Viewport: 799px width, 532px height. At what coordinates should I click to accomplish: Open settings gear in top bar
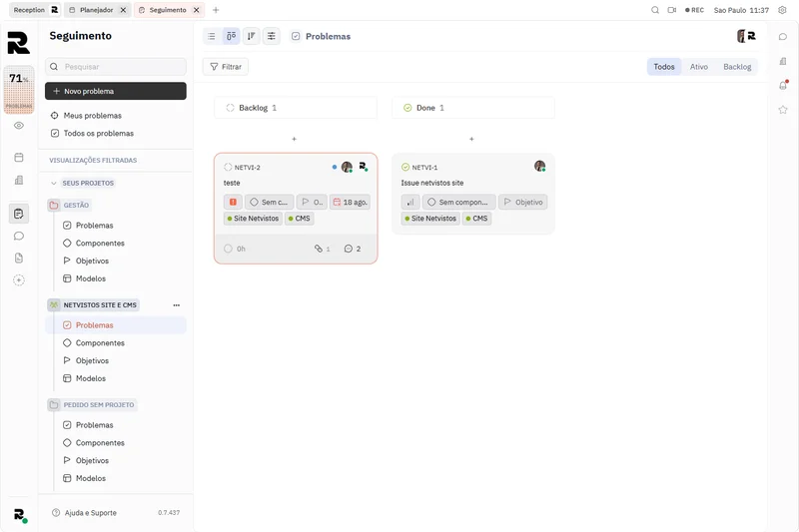782,10
